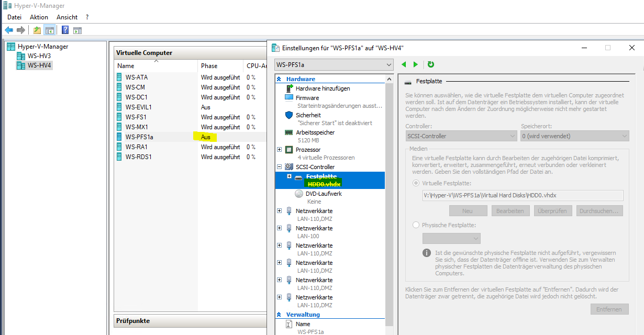Collapse the Hardware section header

coord(279,79)
